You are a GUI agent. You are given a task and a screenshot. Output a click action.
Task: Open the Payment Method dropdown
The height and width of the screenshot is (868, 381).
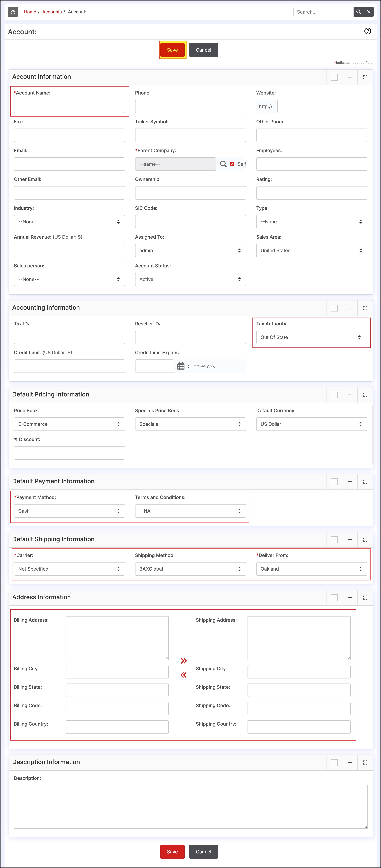pos(69,511)
